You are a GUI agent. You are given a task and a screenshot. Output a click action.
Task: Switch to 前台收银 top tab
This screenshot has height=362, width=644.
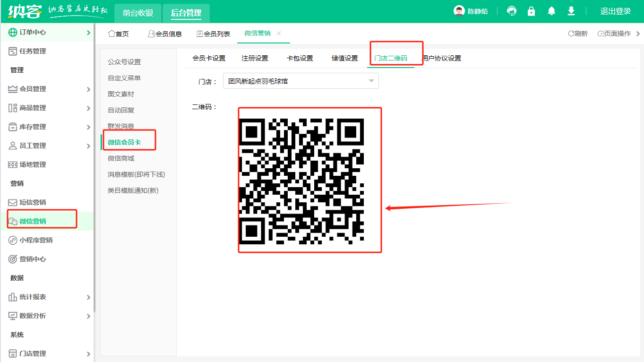[x=138, y=13]
